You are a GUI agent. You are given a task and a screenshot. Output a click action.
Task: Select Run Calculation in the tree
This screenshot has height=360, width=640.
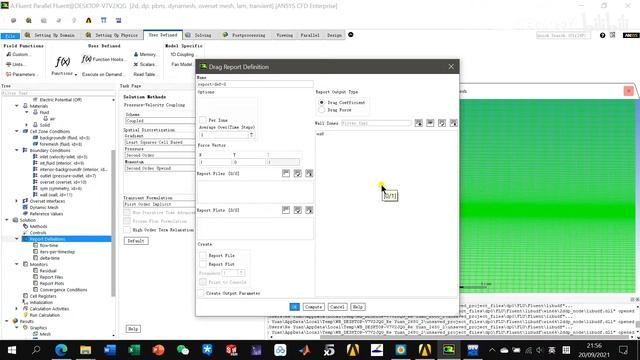44,315
